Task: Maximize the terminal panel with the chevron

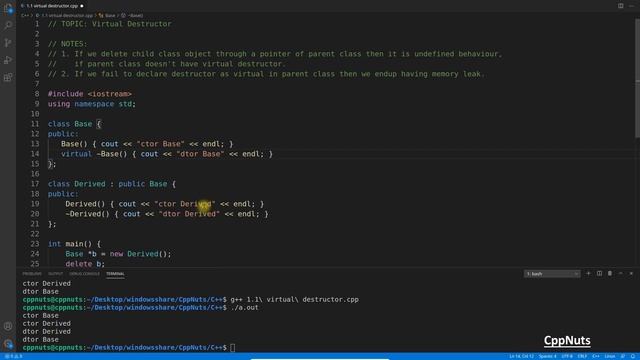Action: (x=620, y=273)
